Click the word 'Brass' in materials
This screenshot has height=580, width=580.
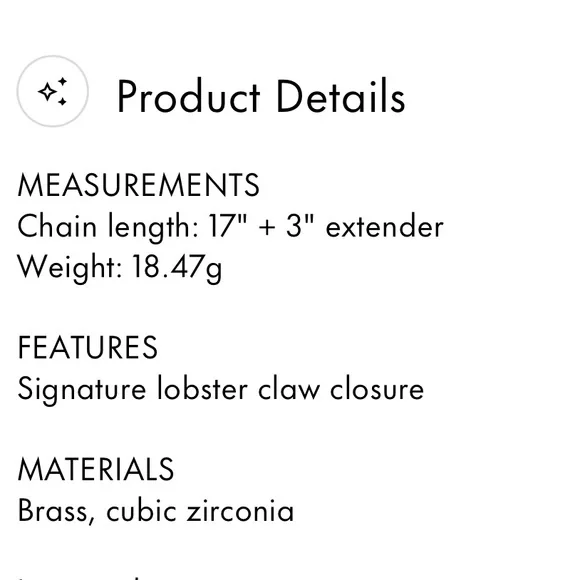tap(54, 511)
